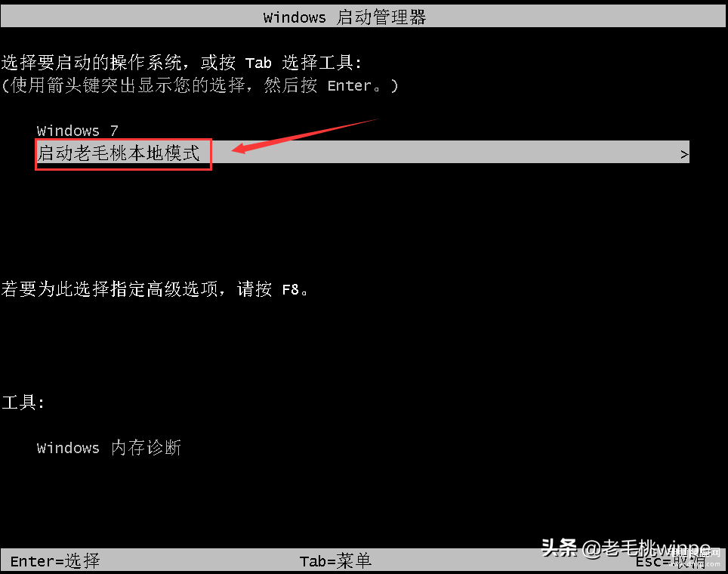Click the 头条 watermark logo
The width and height of the screenshot is (728, 574).
click(x=559, y=548)
